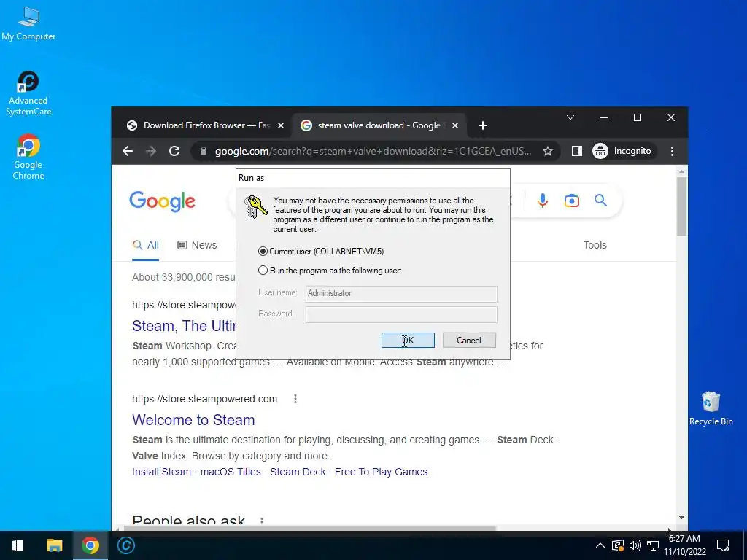The image size is (747, 560).
Task: Close the Download Firefox Browser tab
Action: 281,125
